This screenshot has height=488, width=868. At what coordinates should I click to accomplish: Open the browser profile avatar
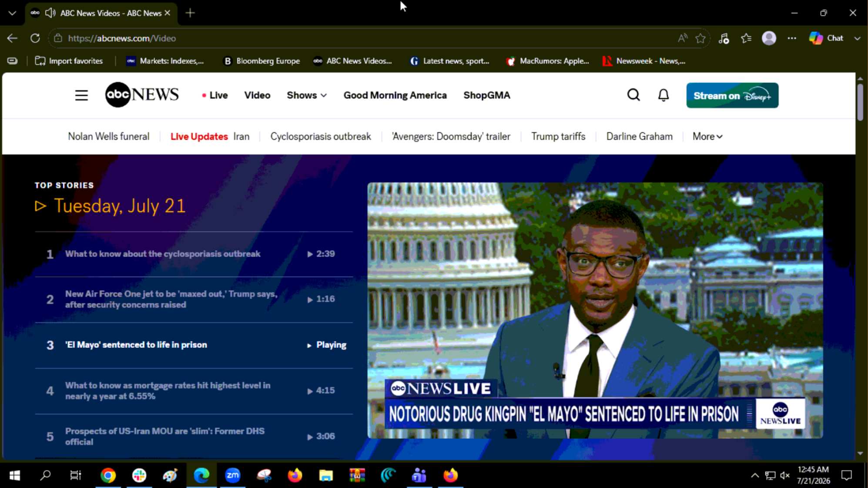(x=769, y=38)
